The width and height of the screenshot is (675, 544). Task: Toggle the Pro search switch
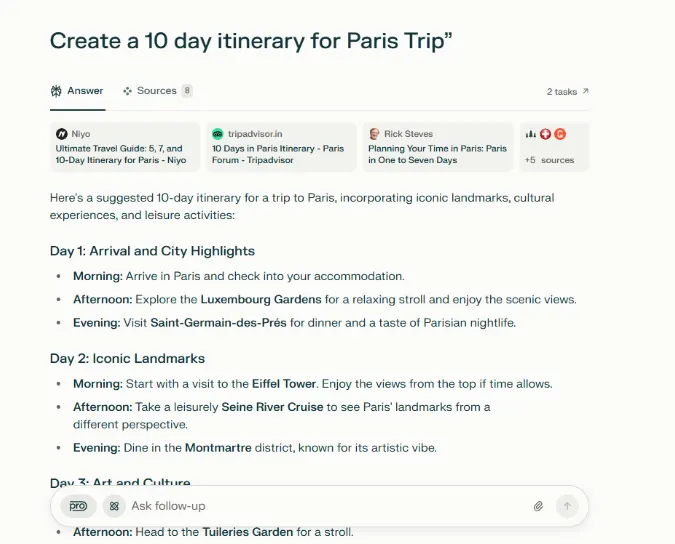point(78,506)
